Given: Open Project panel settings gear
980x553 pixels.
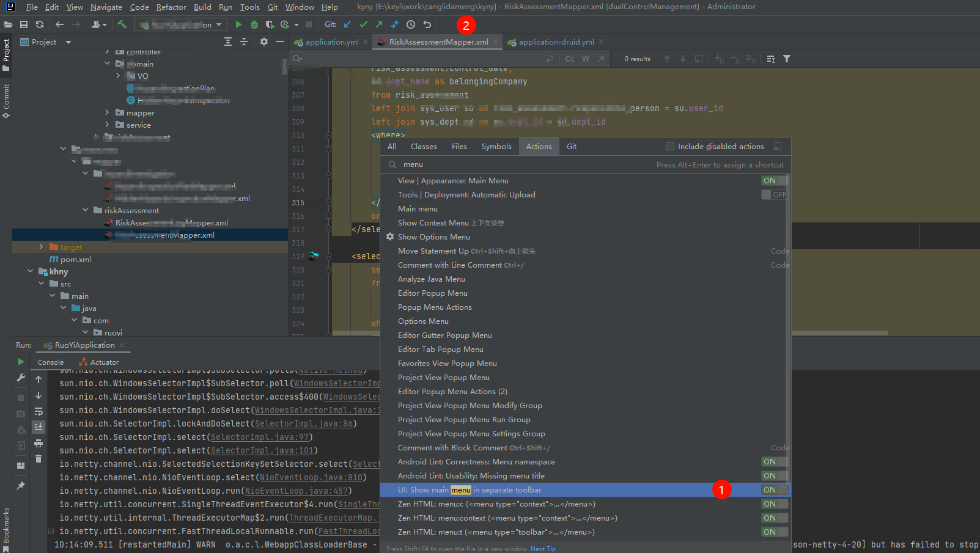Looking at the screenshot, I should (x=264, y=42).
